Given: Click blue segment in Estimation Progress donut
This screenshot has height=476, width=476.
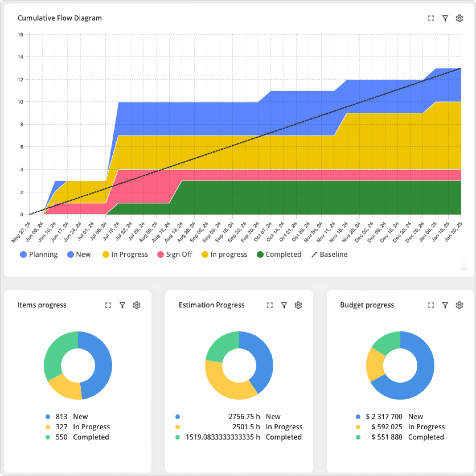Looking at the screenshot, I should [263, 357].
